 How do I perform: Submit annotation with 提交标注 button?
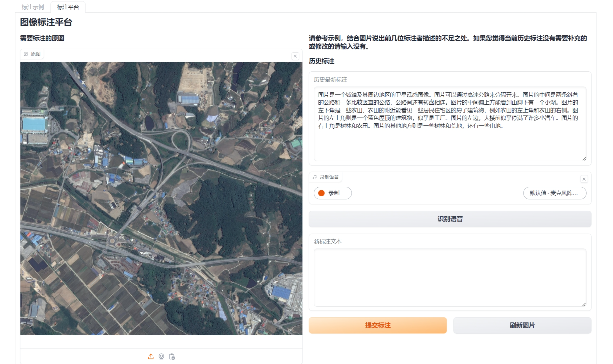[378, 325]
